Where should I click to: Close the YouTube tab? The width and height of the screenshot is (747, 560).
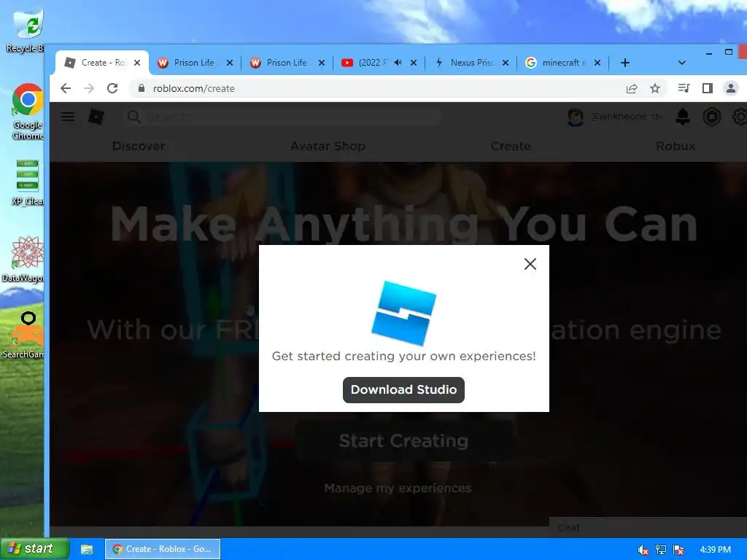coord(414,63)
